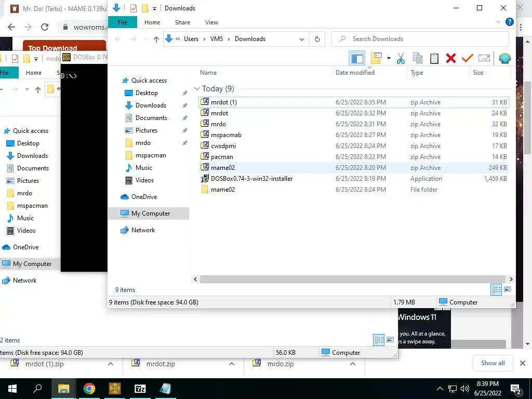Screen dimensions: 532x399
Task: Switch to details view icon in Downloads window
Action: click(x=496, y=290)
